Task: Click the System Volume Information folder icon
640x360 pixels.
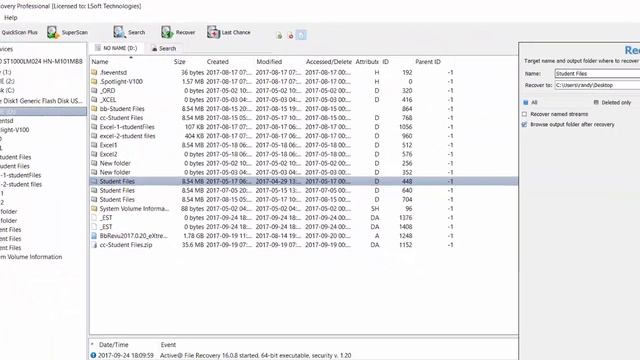Action: pos(94,208)
